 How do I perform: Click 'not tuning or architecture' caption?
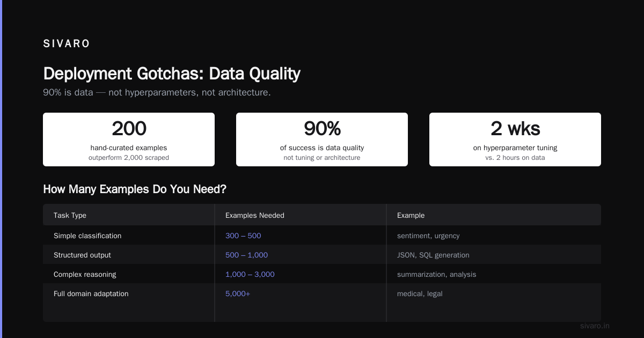[x=322, y=158]
